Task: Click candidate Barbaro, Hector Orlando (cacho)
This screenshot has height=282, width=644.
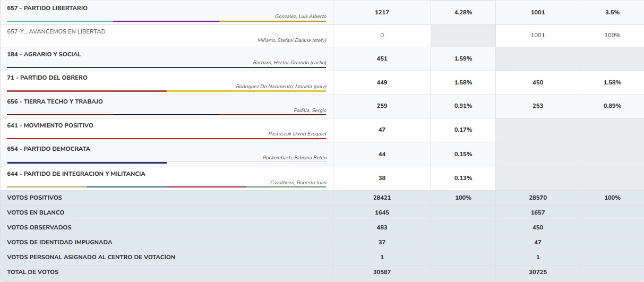Action: coord(289,63)
